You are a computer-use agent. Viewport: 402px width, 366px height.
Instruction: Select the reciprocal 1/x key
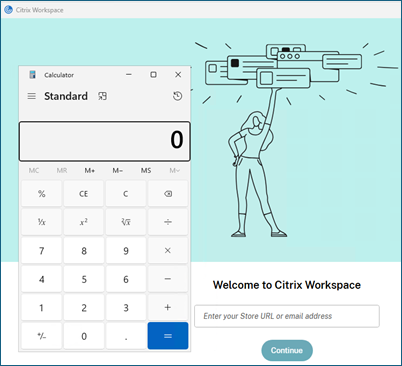41,222
